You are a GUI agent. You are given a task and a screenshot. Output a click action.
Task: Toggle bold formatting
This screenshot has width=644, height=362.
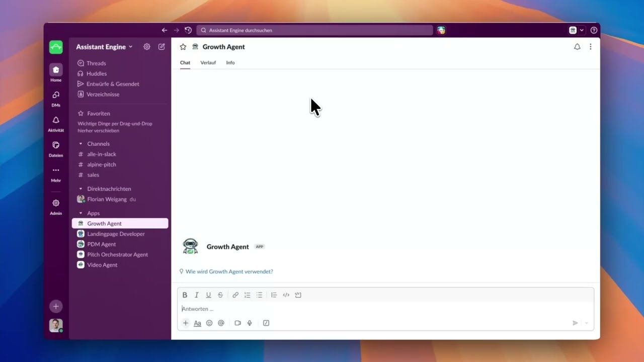[x=185, y=295]
